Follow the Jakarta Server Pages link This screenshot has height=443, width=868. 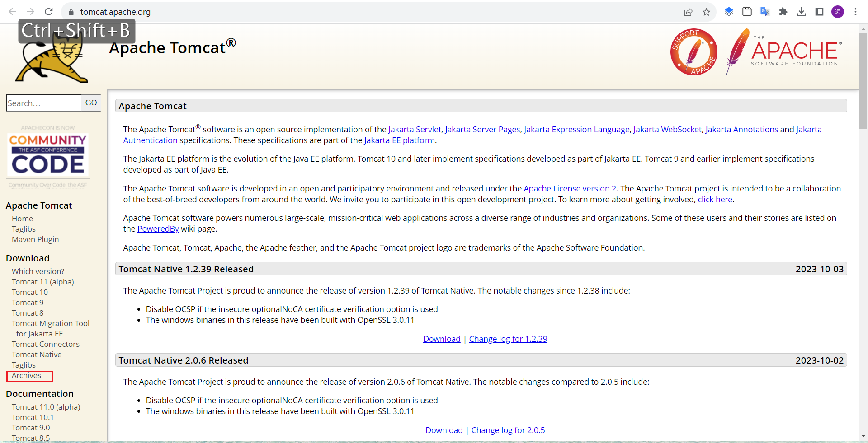click(482, 130)
